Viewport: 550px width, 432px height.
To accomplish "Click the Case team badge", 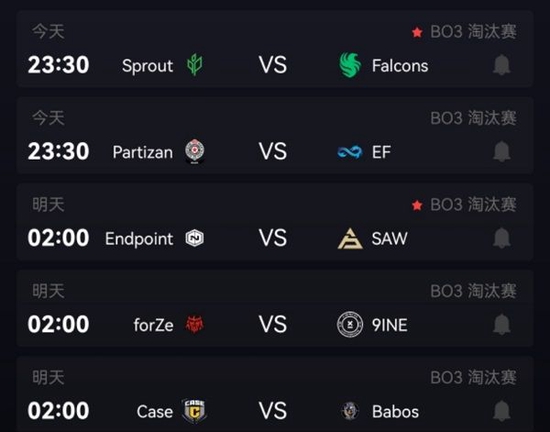I will click(x=194, y=411).
